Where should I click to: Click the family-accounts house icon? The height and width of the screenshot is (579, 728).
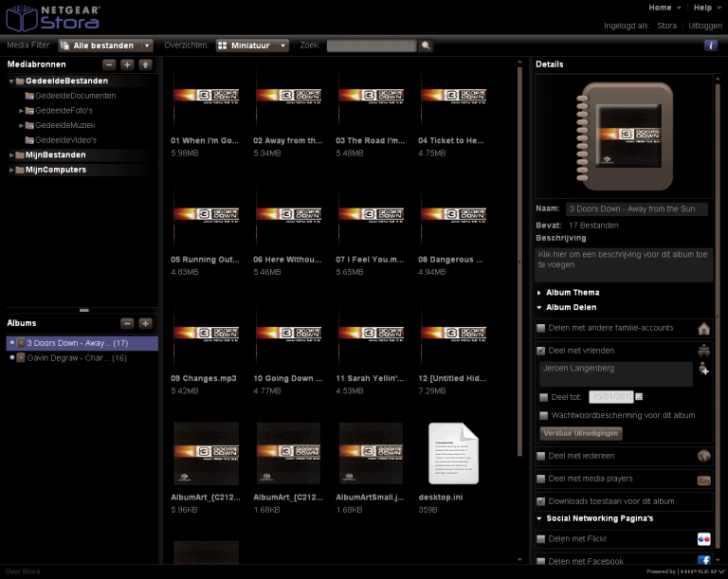pyautogui.click(x=704, y=328)
